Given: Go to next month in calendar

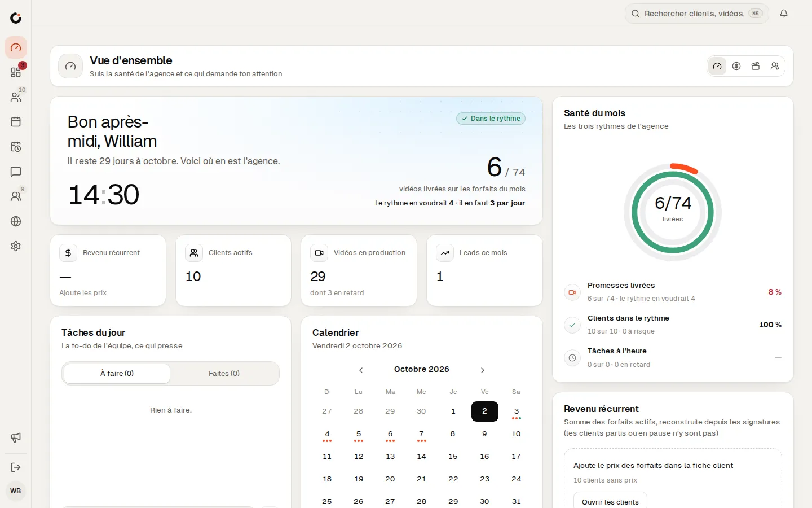Looking at the screenshot, I should tap(483, 370).
